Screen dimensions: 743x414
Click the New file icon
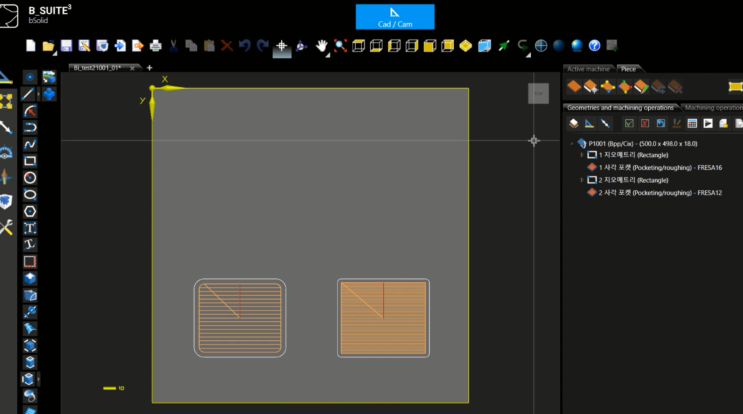coord(30,45)
